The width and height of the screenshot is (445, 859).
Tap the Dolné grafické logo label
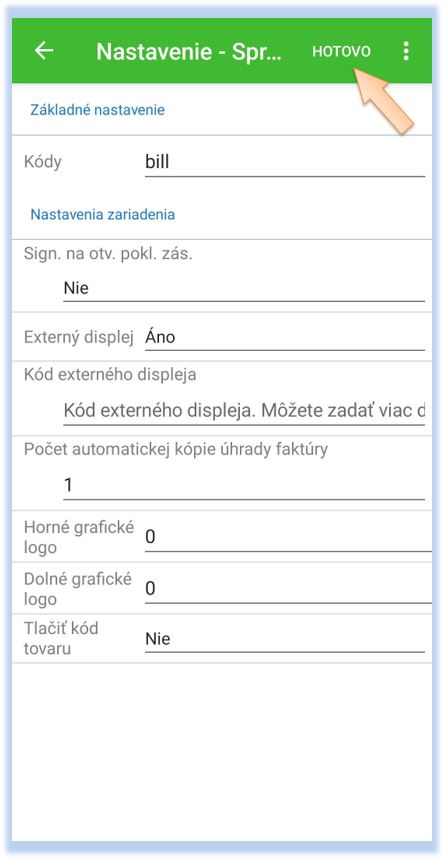coord(78,589)
